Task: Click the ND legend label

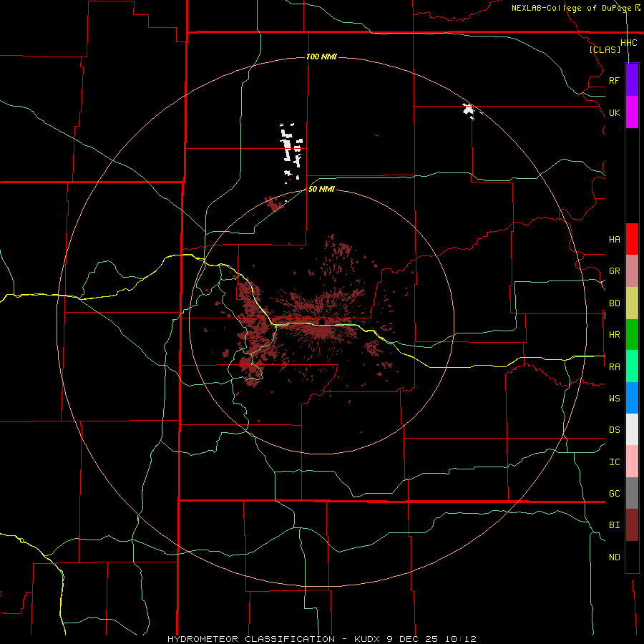Action: [x=614, y=557]
